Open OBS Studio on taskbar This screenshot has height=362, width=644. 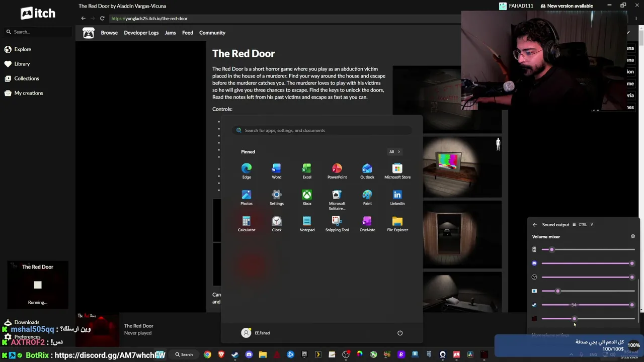346,354
